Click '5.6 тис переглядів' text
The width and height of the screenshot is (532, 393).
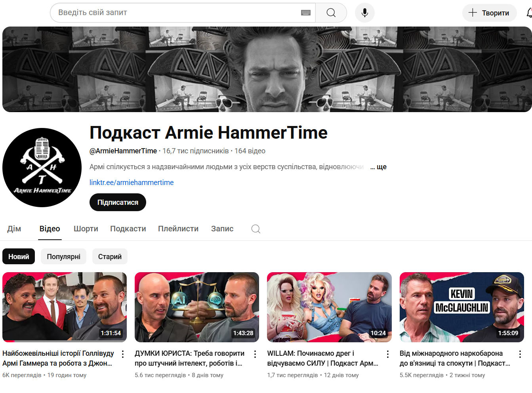[160, 375]
